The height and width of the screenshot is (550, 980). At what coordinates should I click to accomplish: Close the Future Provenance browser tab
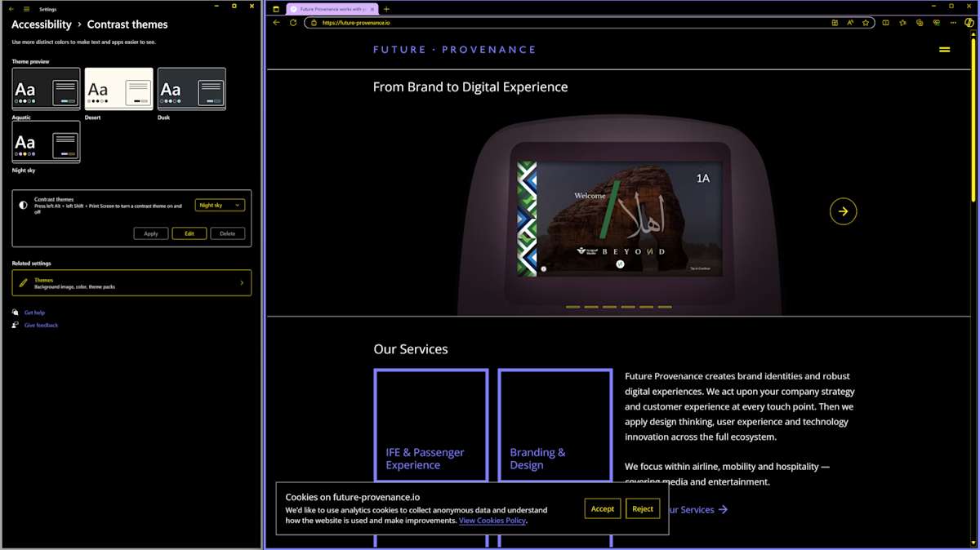click(372, 9)
